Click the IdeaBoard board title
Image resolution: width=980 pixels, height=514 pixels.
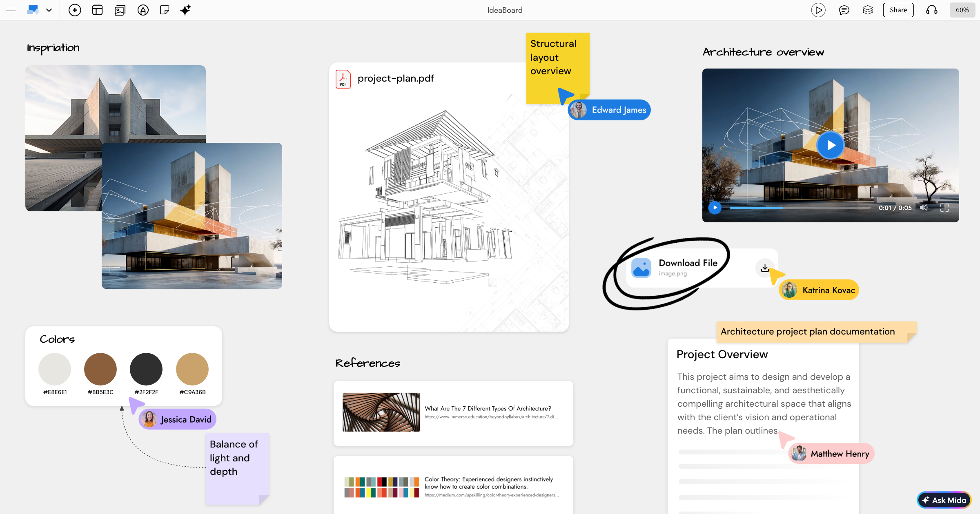(505, 10)
